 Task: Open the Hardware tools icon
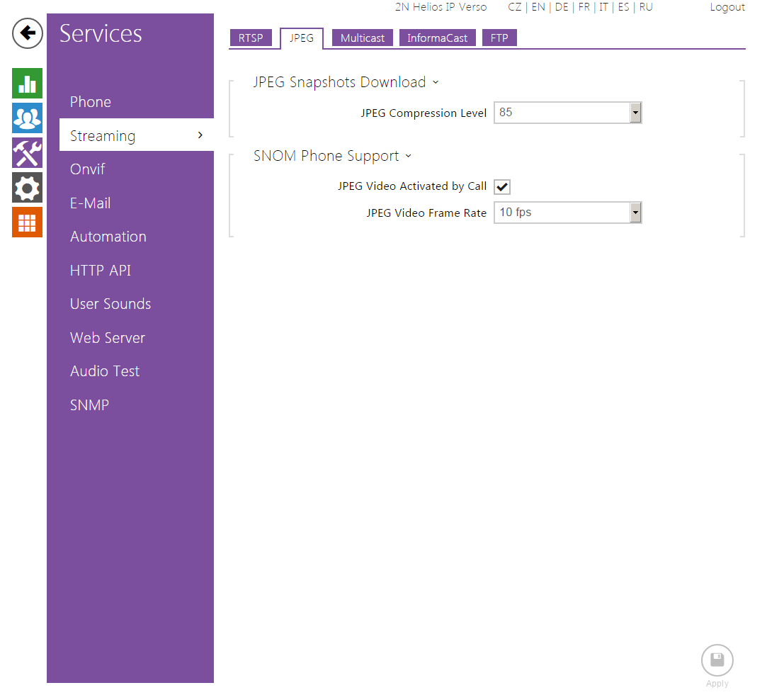tap(27, 153)
